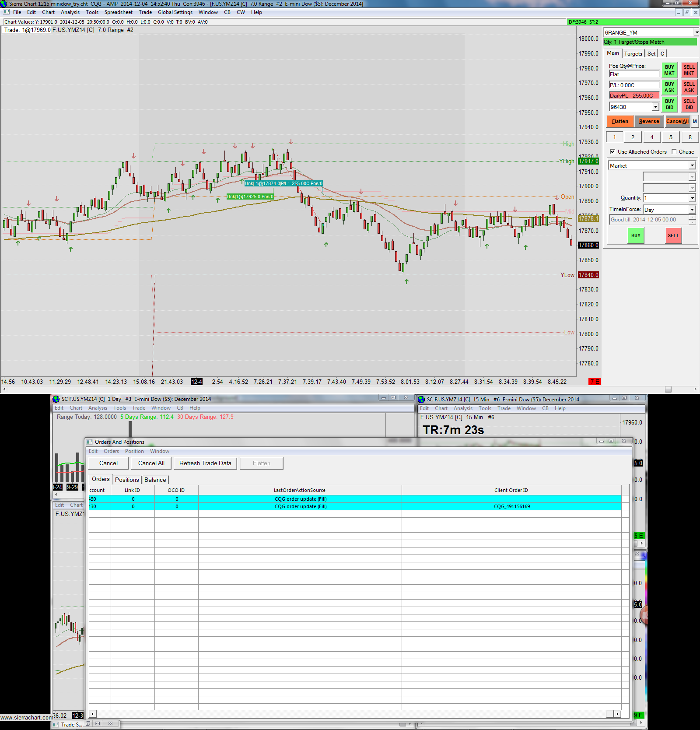Select quantity preset 5
This screenshot has width=700, height=730.
click(x=671, y=137)
